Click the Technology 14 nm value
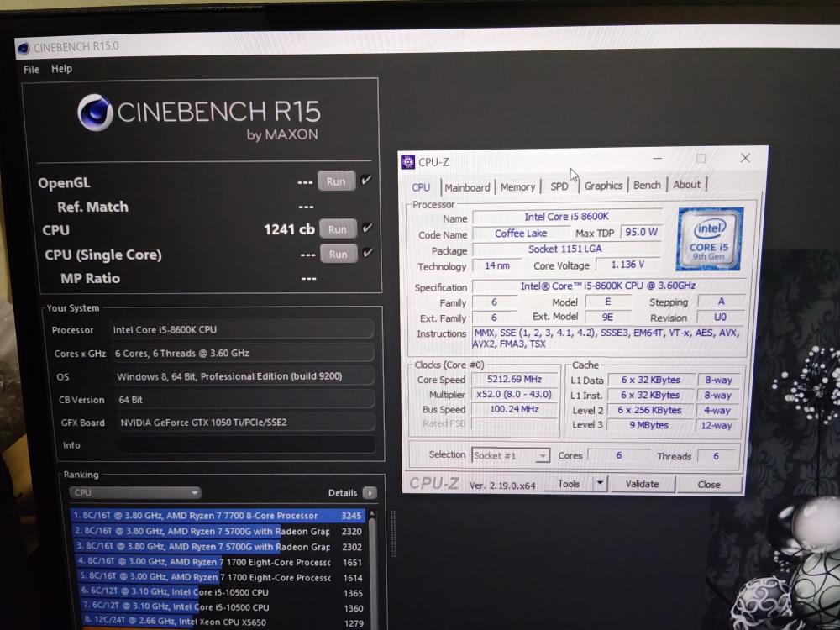Viewport: 840px width, 630px height. 497,265
